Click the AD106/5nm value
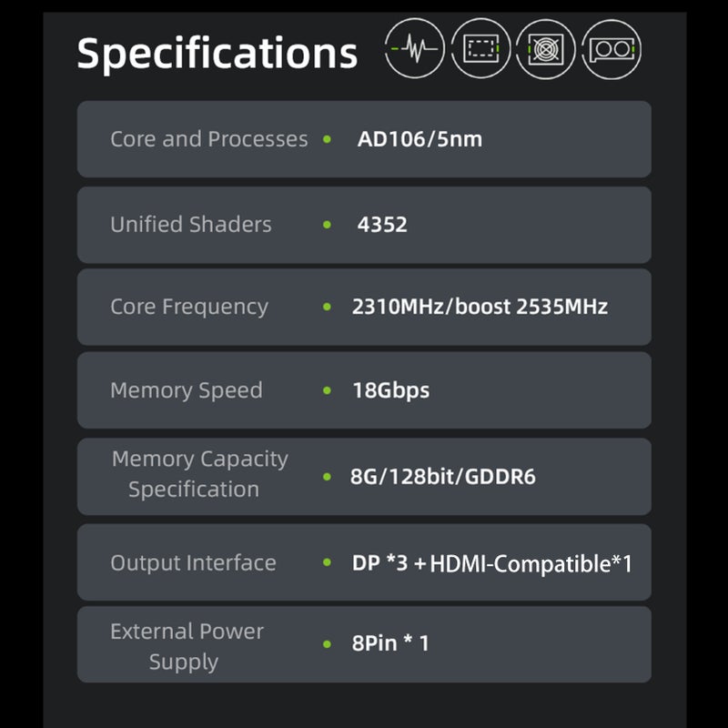The width and height of the screenshot is (728, 728). 420,139
